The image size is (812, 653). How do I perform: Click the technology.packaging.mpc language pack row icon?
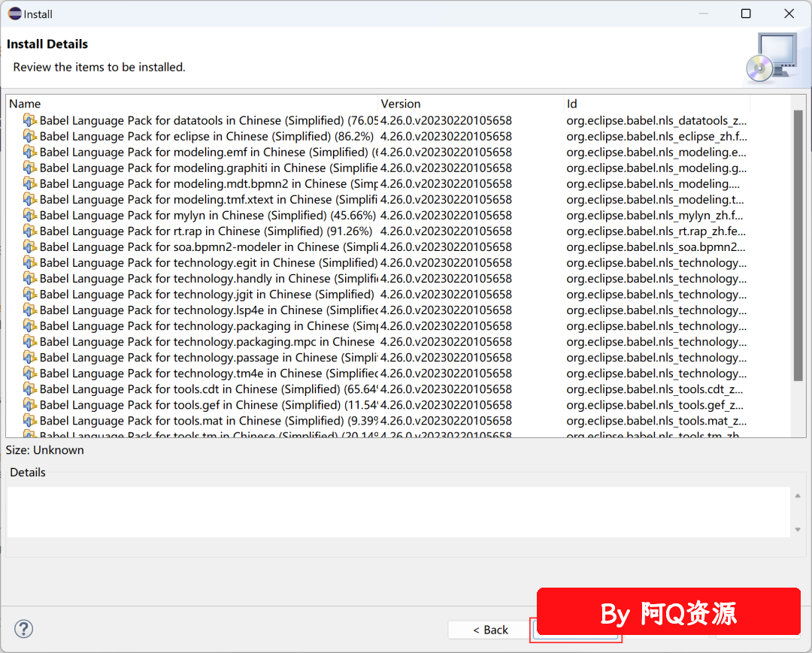point(30,341)
